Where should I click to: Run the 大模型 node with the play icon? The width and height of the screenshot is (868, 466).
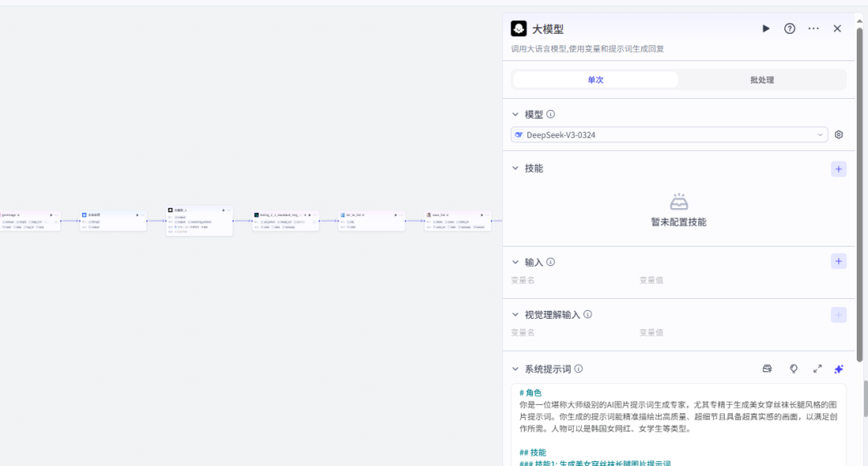click(x=766, y=28)
